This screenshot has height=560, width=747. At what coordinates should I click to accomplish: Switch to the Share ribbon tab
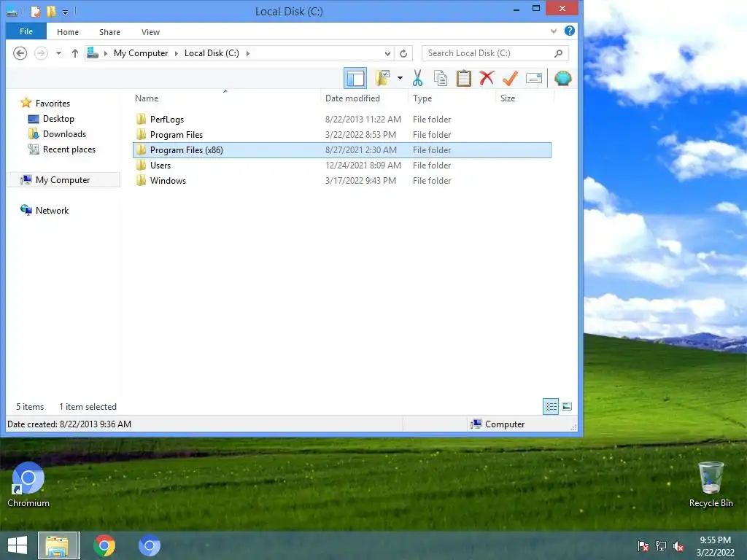point(109,32)
